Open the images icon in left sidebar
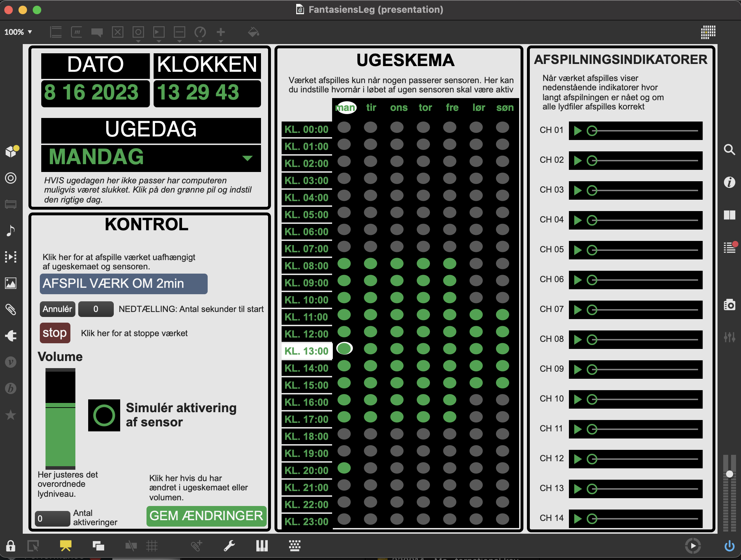Screen dimensions: 741x560 (x=11, y=283)
